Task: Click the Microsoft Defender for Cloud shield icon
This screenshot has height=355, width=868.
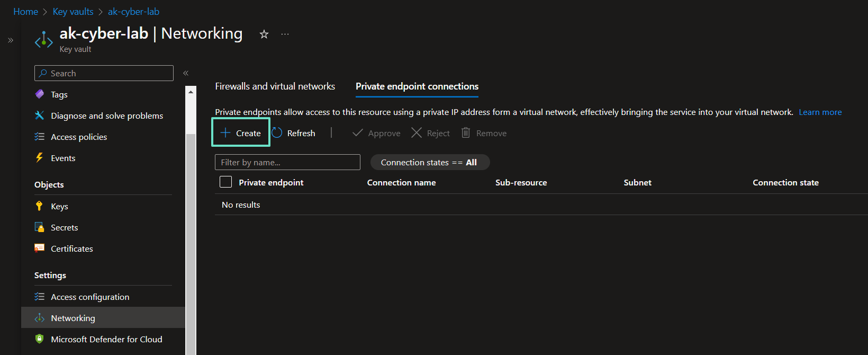Action: (x=39, y=339)
